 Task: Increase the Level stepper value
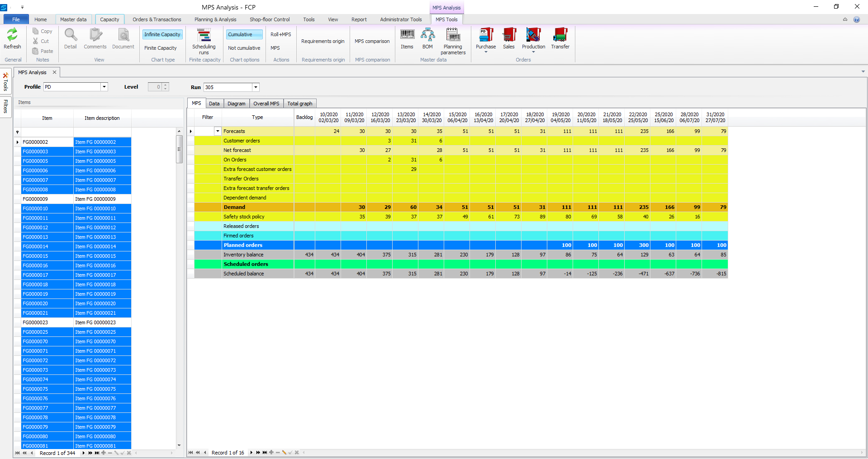[x=166, y=85]
